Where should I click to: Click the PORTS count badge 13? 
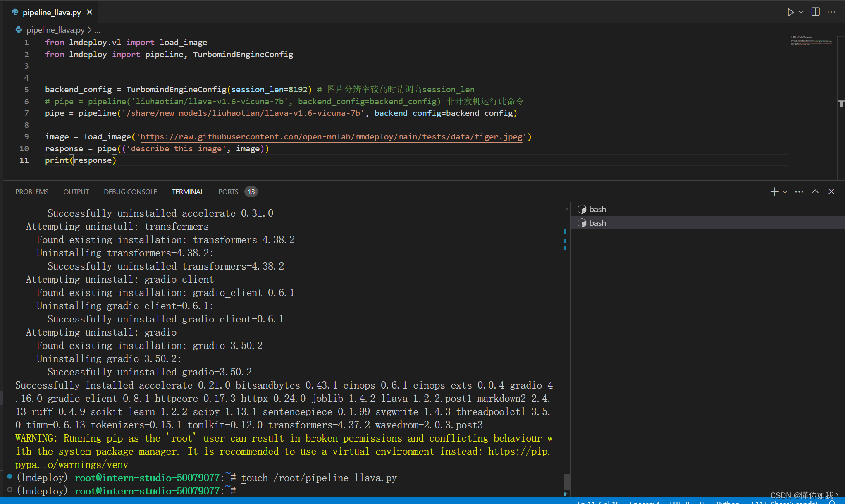click(251, 192)
